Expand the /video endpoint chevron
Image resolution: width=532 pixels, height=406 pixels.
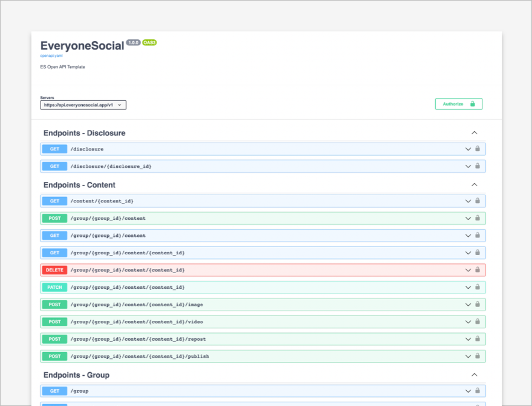(467, 322)
